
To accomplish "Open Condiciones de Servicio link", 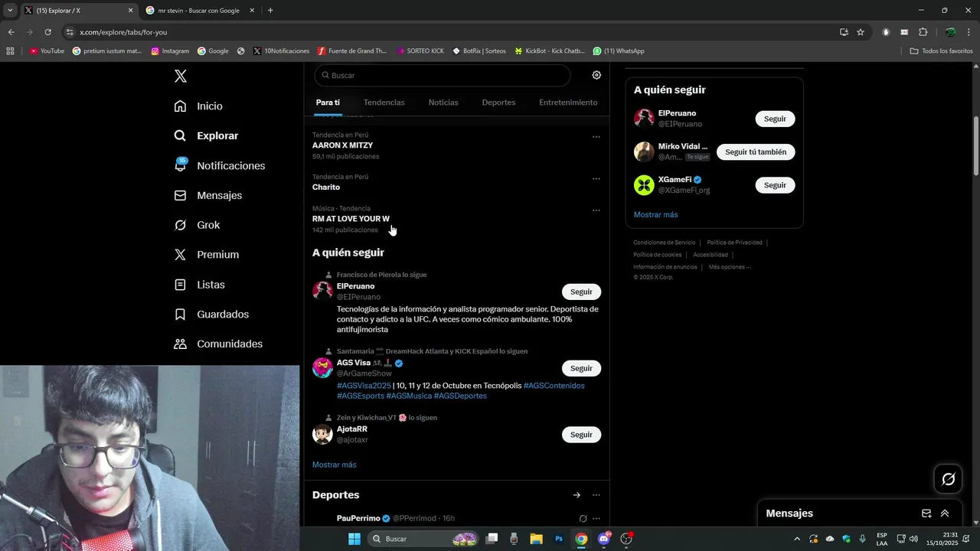I will click(x=664, y=243).
